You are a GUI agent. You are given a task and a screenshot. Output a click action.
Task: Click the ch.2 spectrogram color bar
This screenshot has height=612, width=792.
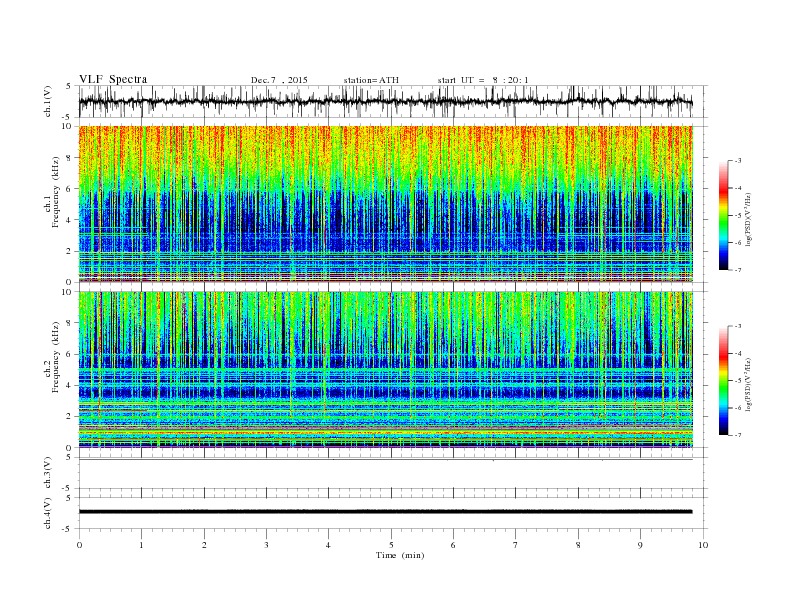[723, 380]
